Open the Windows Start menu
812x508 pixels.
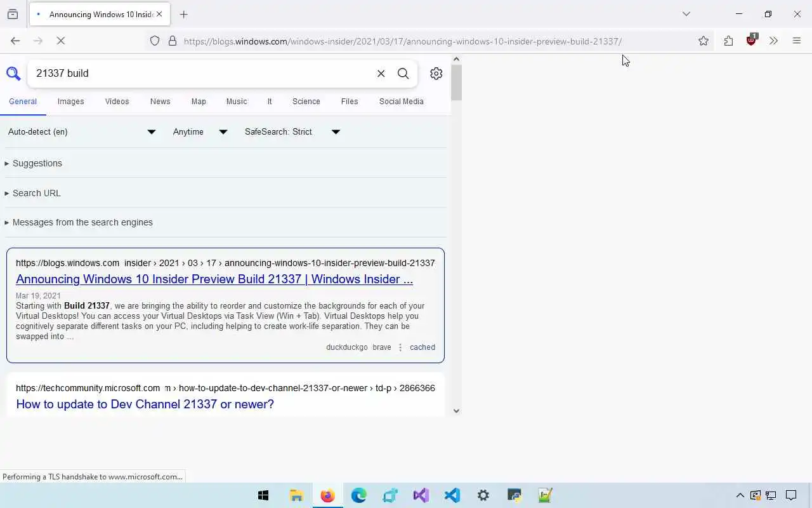click(x=263, y=495)
